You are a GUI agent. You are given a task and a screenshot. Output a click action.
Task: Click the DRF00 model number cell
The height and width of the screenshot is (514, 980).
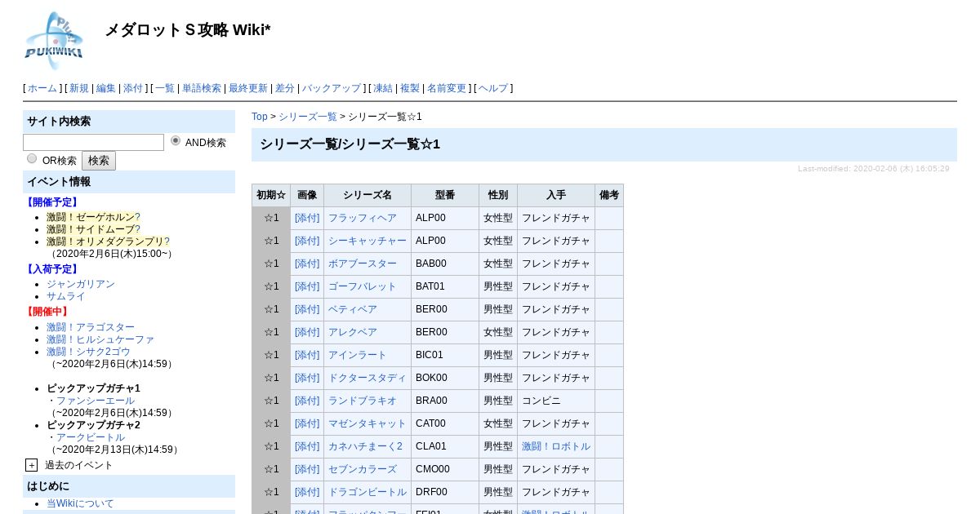click(x=445, y=492)
